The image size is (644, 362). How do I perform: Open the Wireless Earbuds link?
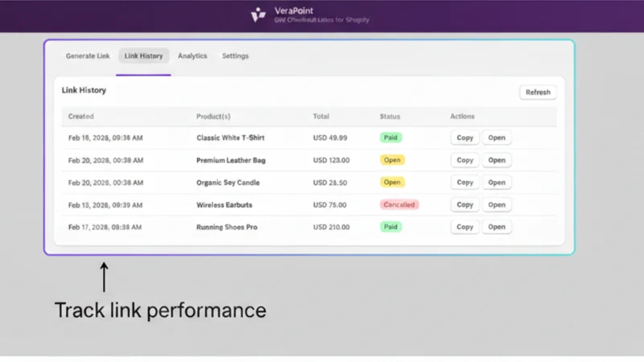pyautogui.click(x=497, y=204)
